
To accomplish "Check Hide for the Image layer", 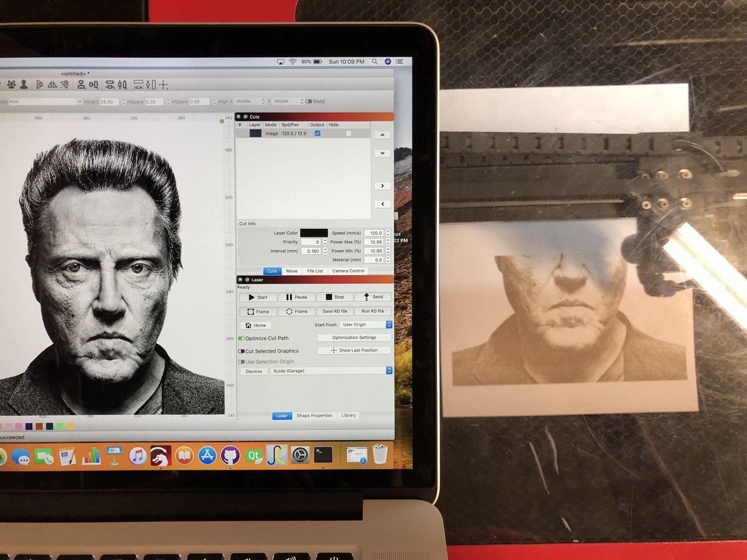I will (349, 133).
